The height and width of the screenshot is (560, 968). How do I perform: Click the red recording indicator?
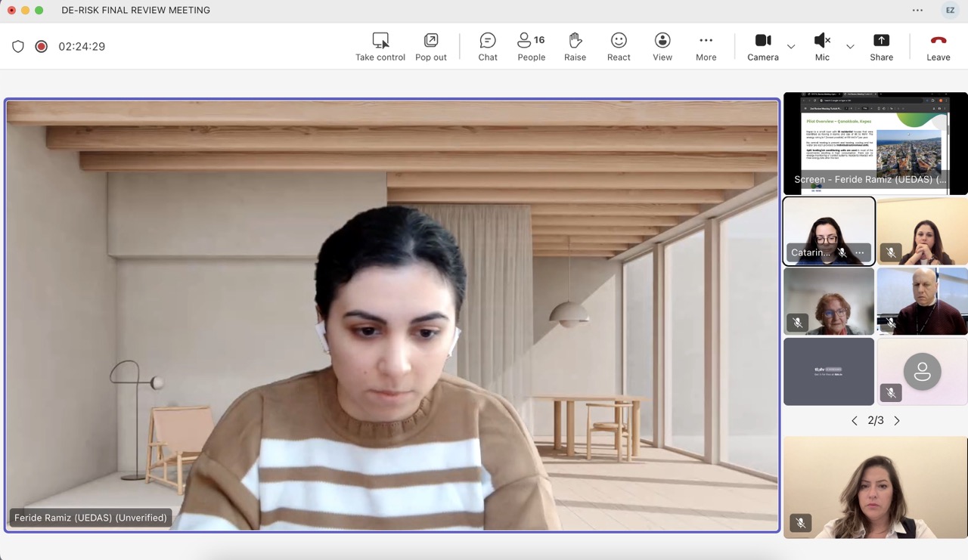[42, 46]
